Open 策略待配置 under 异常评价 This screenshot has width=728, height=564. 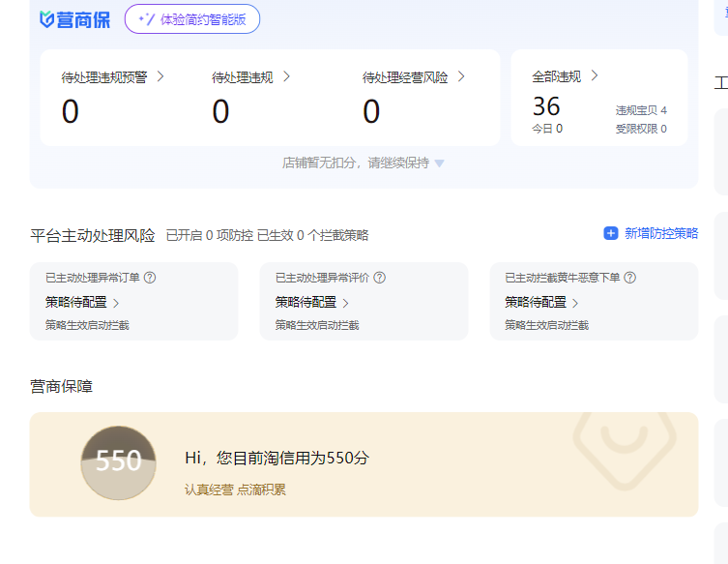(312, 302)
